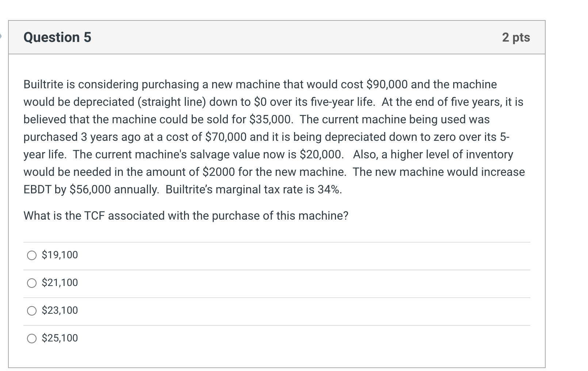588x371 pixels.
Task: Click the $21,100 answer label text
Action: click(x=60, y=283)
